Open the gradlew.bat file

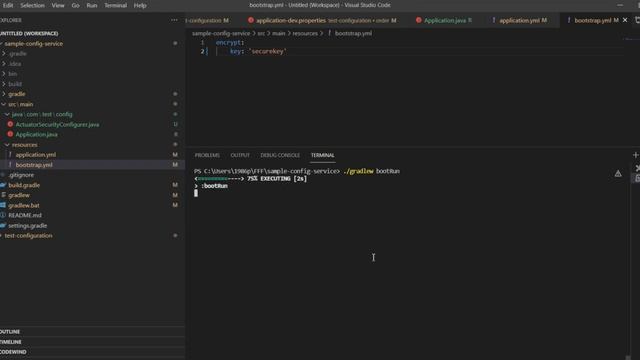point(24,205)
